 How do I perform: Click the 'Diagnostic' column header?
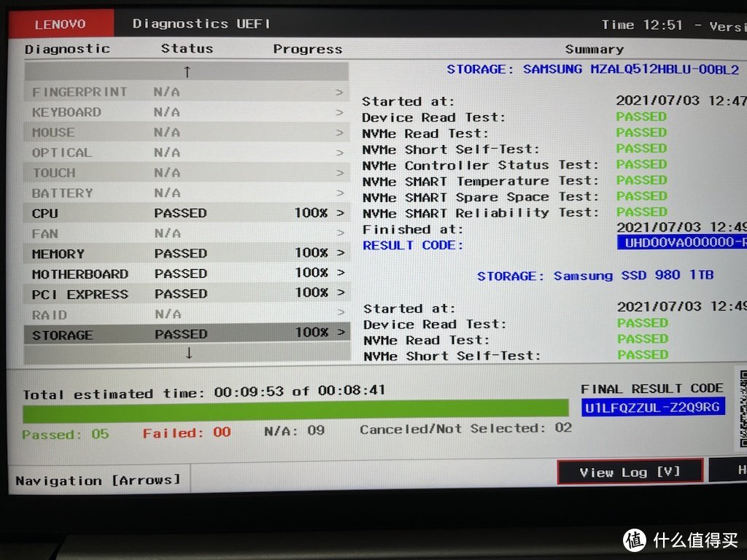[x=67, y=49]
